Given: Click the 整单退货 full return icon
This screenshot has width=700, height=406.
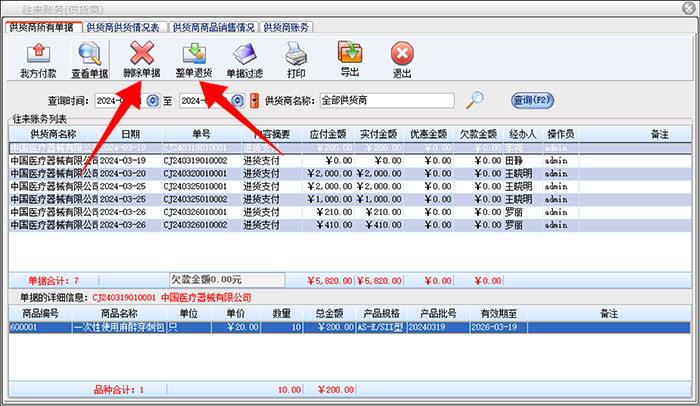Looking at the screenshot, I should click(193, 58).
